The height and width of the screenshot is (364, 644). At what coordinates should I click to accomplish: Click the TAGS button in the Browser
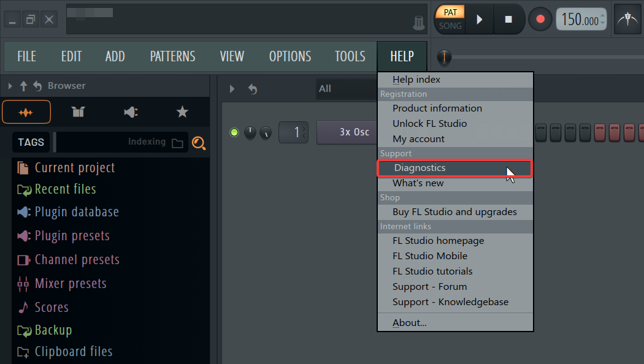[x=31, y=142]
